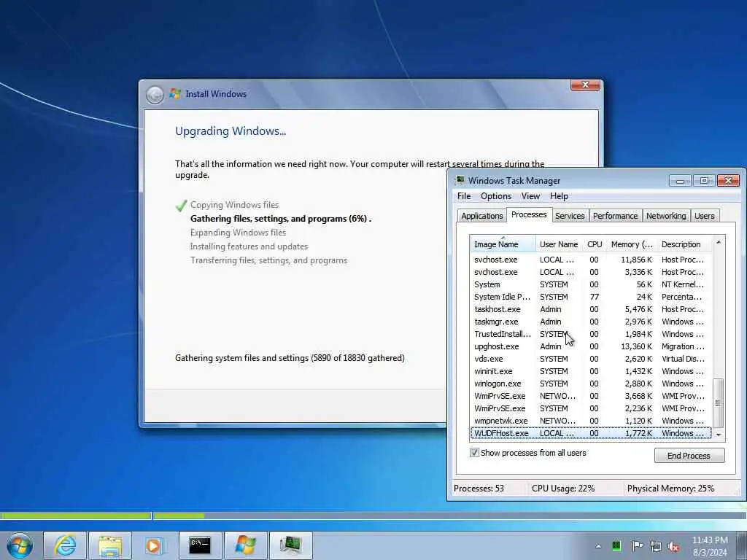Image resolution: width=747 pixels, height=560 pixels.
Task: Click the CPU Usage: 22% status entry
Action: [x=563, y=488]
